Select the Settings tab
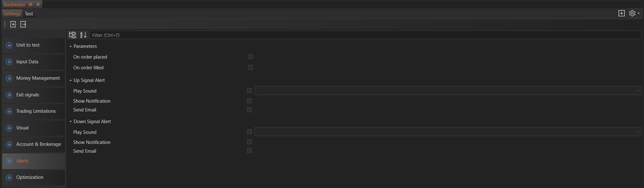644x188 pixels. [x=12, y=14]
